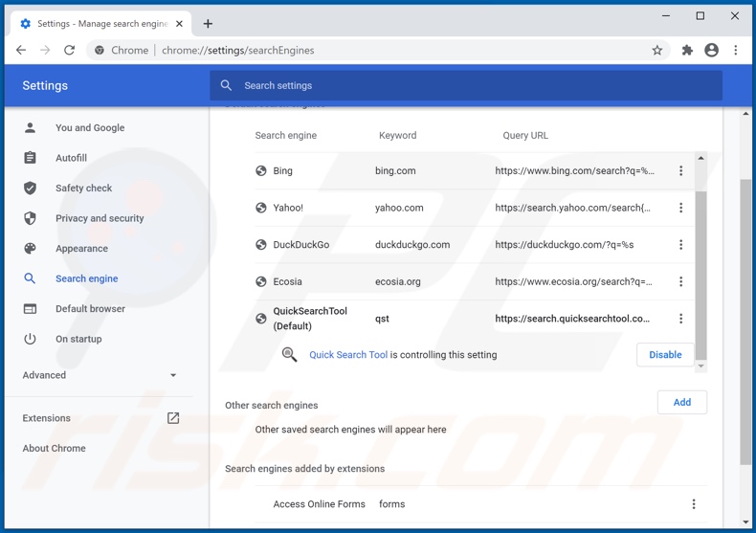Select the Search engine section
The image size is (756, 533).
click(87, 278)
